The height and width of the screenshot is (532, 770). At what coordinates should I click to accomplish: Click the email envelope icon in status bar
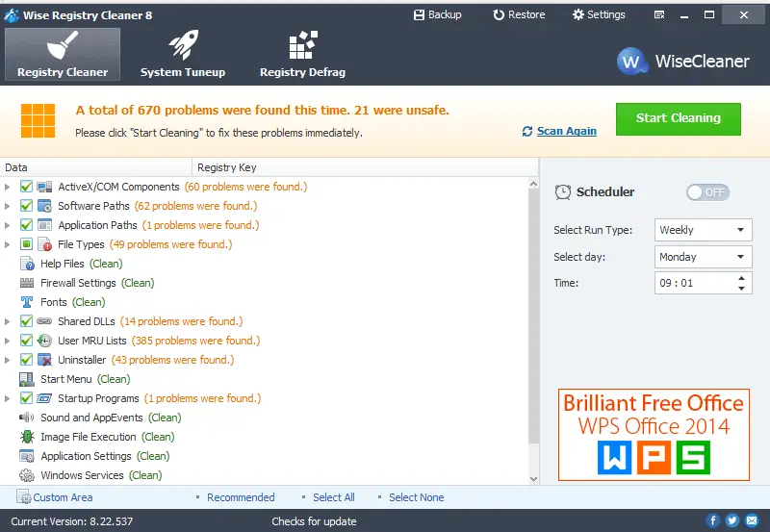click(x=752, y=520)
